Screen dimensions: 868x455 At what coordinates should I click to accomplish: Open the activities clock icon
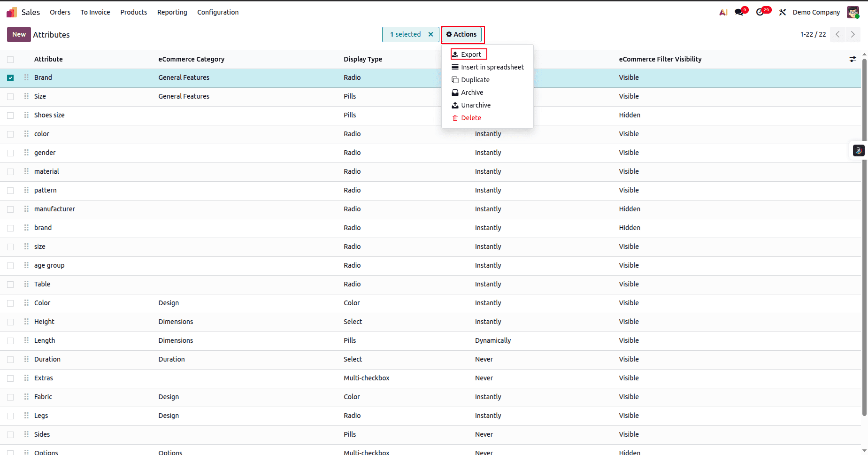click(760, 11)
